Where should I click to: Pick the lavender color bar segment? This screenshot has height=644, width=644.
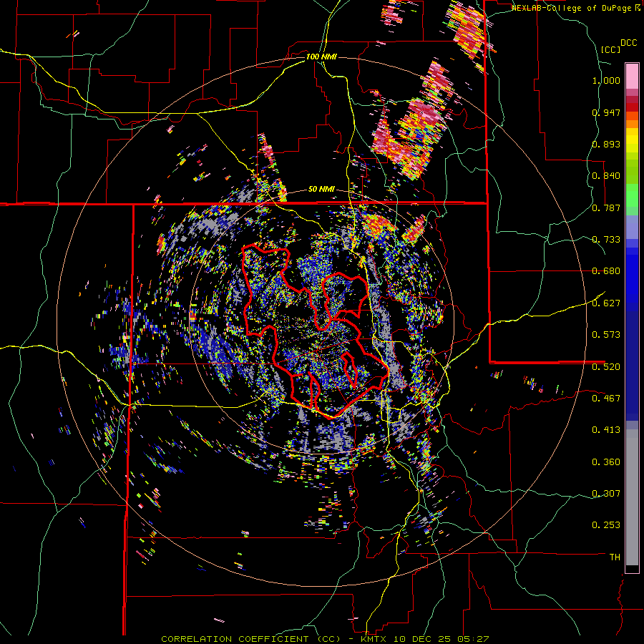click(632, 227)
